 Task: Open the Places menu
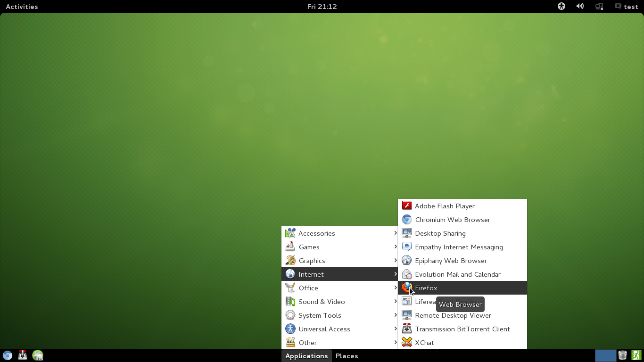tap(347, 356)
